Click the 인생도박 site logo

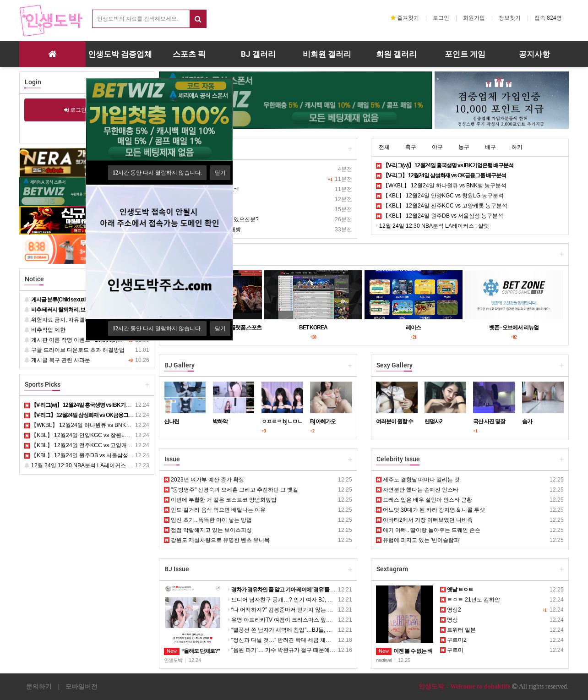pos(51,21)
